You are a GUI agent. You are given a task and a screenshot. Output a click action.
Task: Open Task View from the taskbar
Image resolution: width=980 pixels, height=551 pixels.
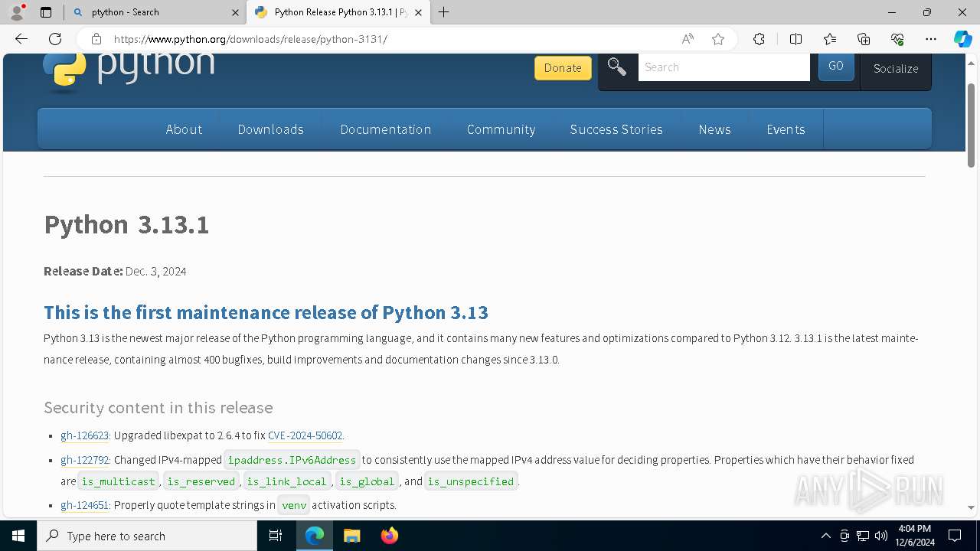coord(276,536)
